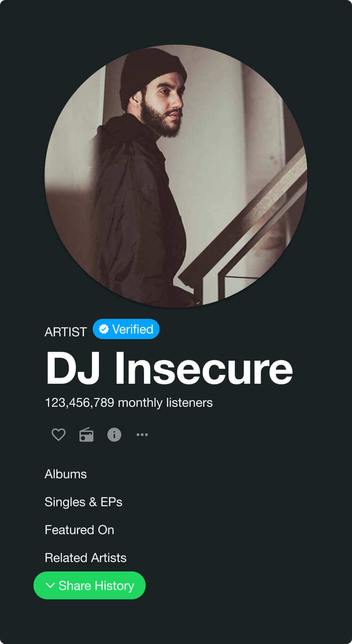Open artist info via the circled i icon
The width and height of the screenshot is (352, 644).
114,435
